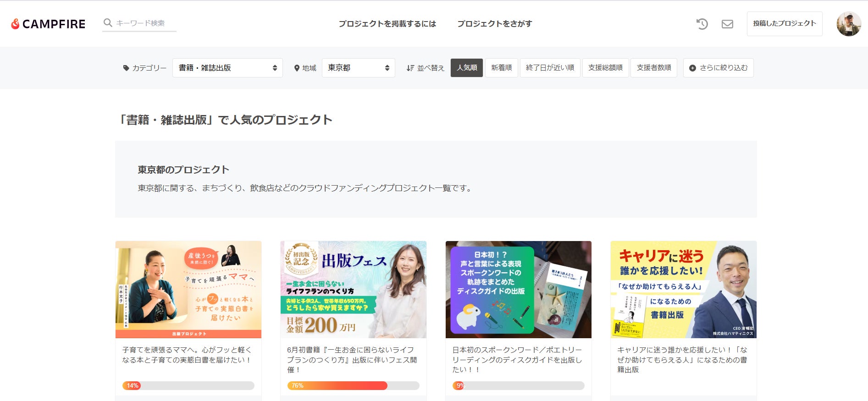Click 投稿したプロジェクト button
This screenshot has width=868, height=401.
tap(784, 24)
